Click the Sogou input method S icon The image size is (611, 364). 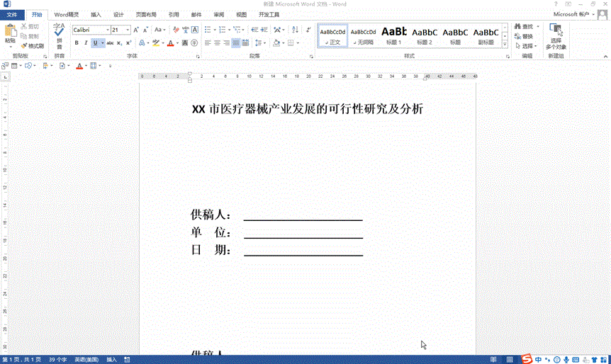click(527, 359)
